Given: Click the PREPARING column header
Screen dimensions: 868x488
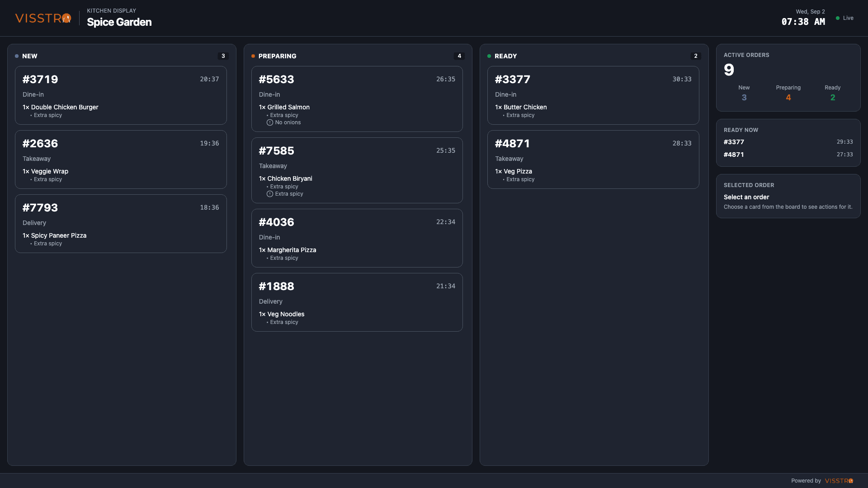Looking at the screenshot, I should pyautogui.click(x=277, y=56).
